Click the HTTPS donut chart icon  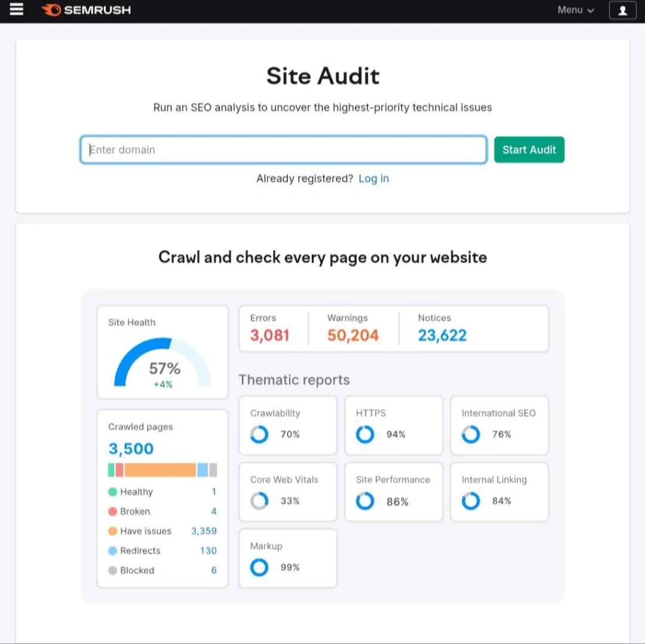coord(365,434)
